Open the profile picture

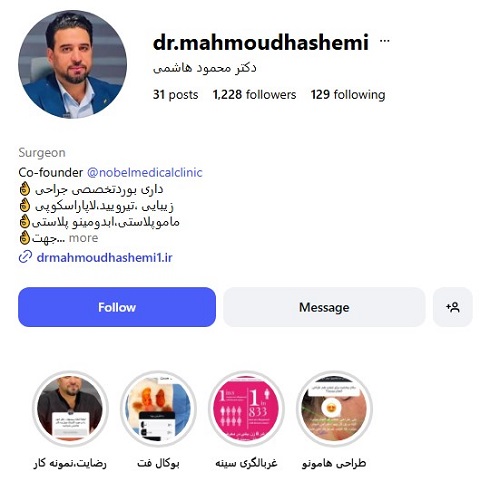click(x=72, y=64)
